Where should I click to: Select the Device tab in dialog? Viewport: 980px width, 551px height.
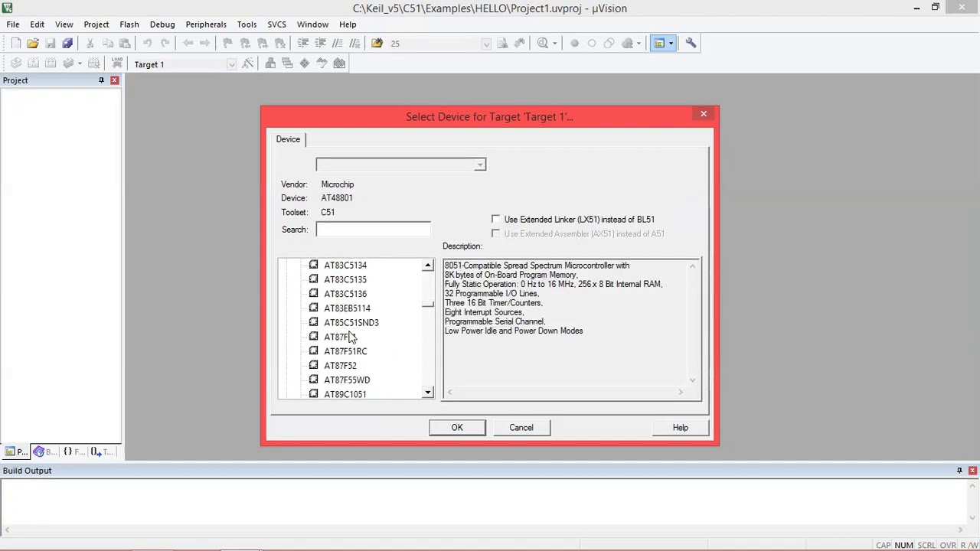pyautogui.click(x=289, y=139)
